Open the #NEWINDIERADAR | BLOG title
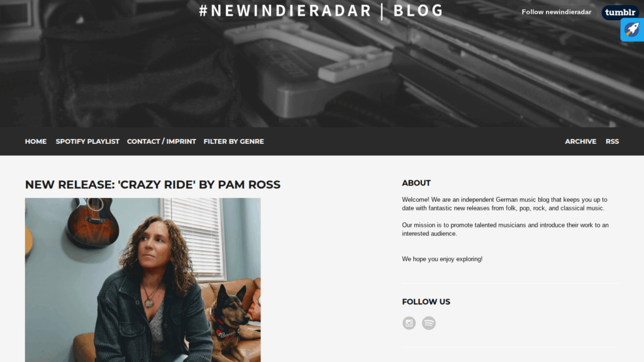The height and width of the screenshot is (362, 644). (x=321, y=11)
